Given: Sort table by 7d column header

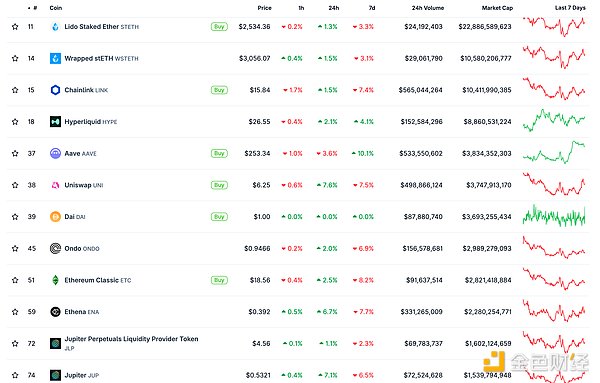Looking at the screenshot, I should (x=372, y=8).
